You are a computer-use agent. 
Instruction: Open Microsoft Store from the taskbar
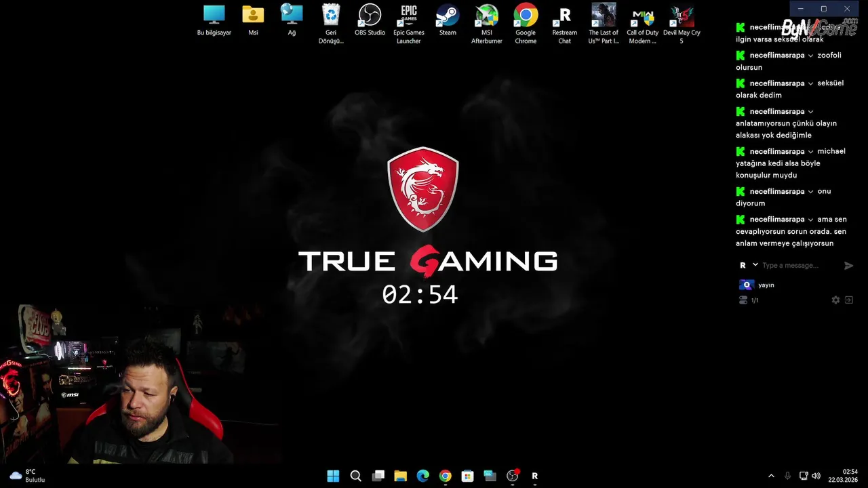[467, 476]
